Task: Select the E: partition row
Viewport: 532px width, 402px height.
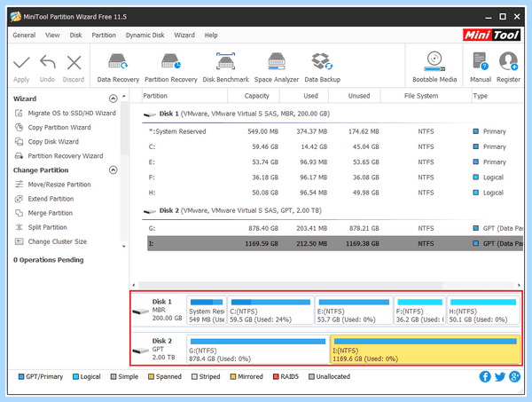Action: (x=335, y=162)
